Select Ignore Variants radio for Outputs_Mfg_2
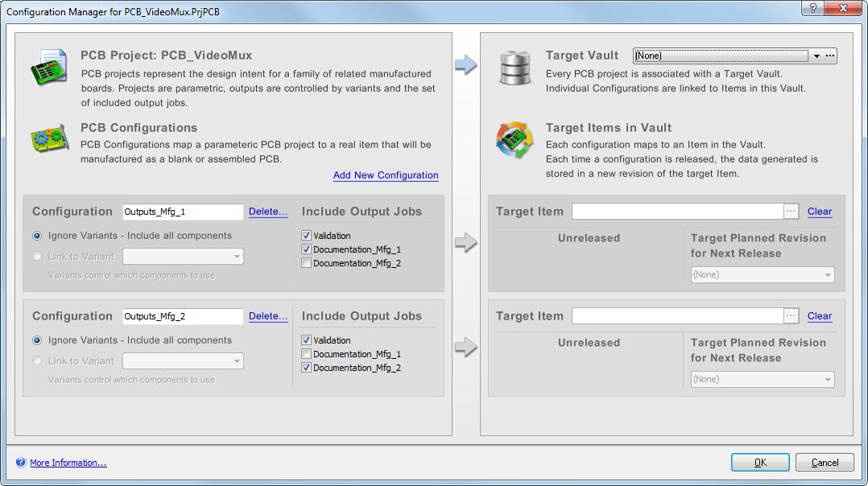868x486 pixels. coord(37,340)
